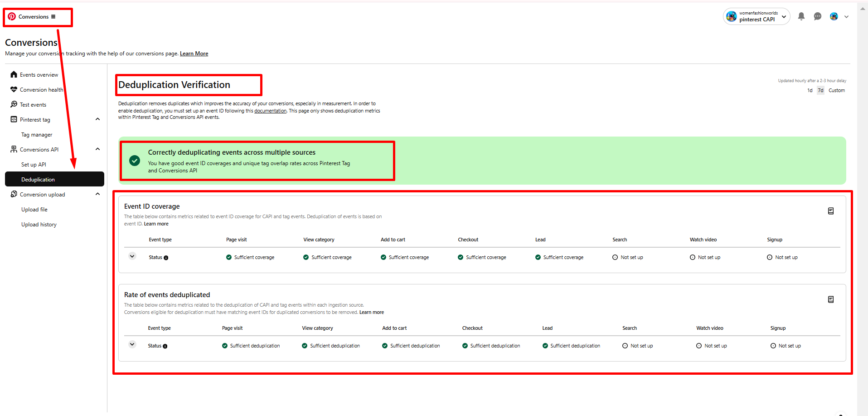
Task: Open Events overview in sidebar
Action: [39, 75]
